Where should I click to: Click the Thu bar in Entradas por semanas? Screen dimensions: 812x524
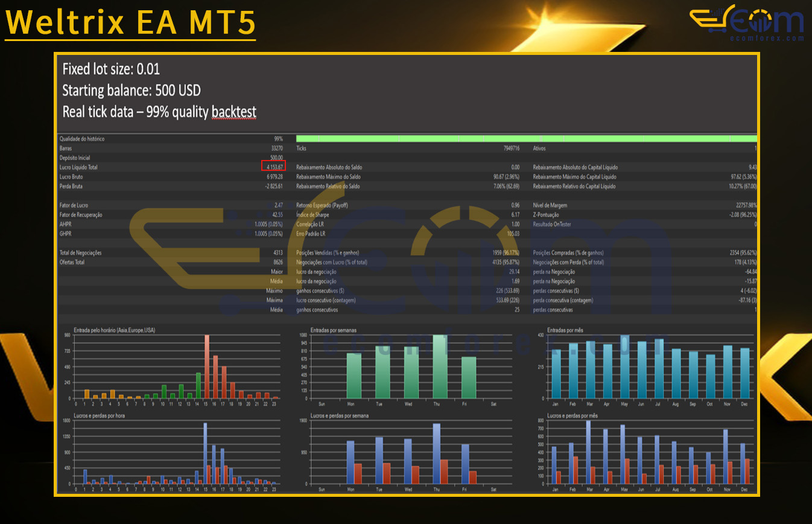coord(440,366)
